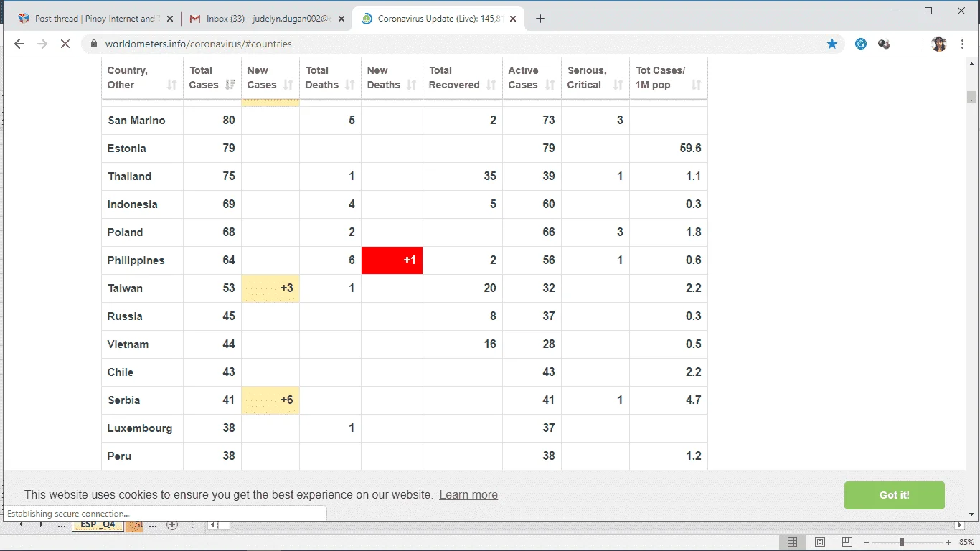Click Excel zoom slider handle
The width and height of the screenshot is (980, 551).
click(x=902, y=542)
